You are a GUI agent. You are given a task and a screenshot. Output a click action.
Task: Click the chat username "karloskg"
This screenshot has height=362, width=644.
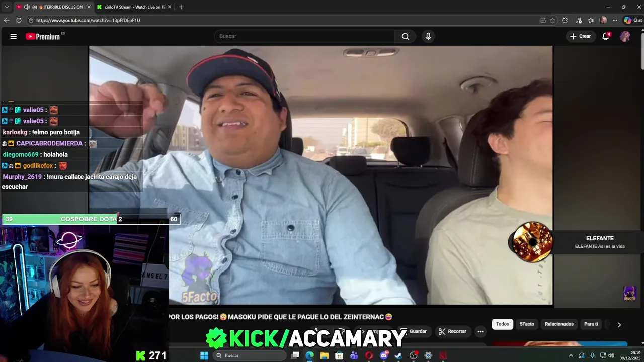click(15, 132)
